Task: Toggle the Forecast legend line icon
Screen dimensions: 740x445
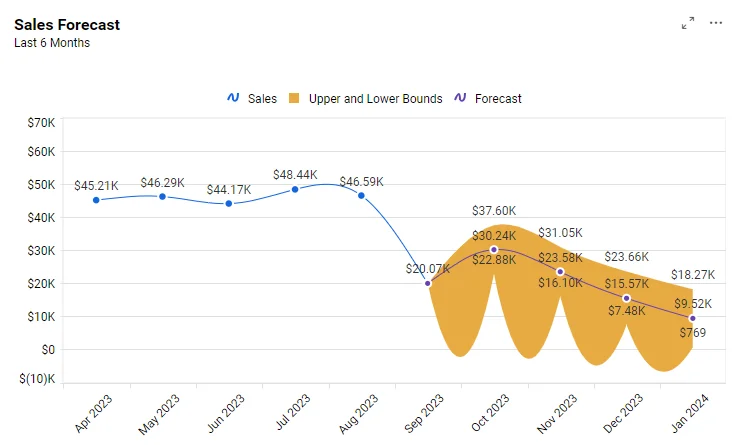Action: [460, 98]
